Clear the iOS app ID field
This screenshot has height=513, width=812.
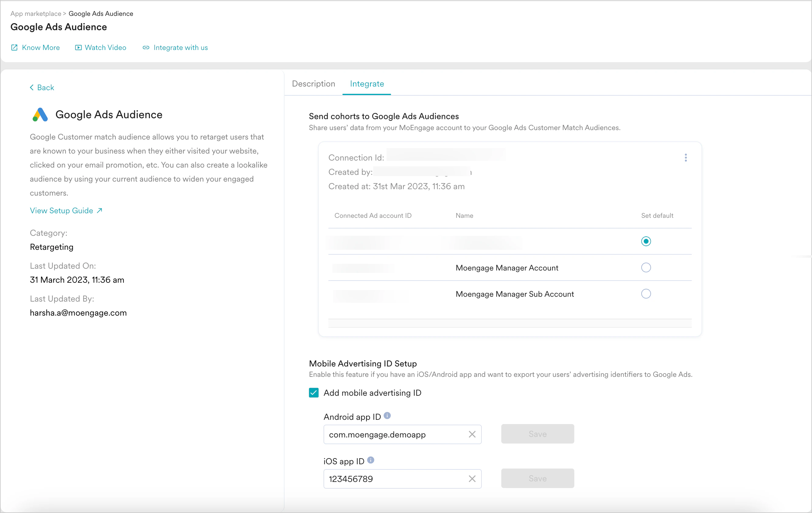click(x=472, y=479)
